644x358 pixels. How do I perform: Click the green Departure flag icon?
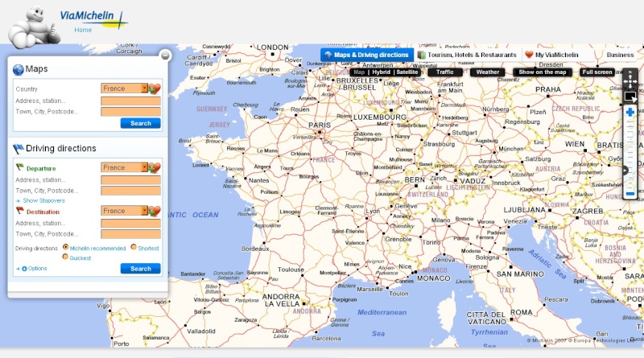point(19,167)
